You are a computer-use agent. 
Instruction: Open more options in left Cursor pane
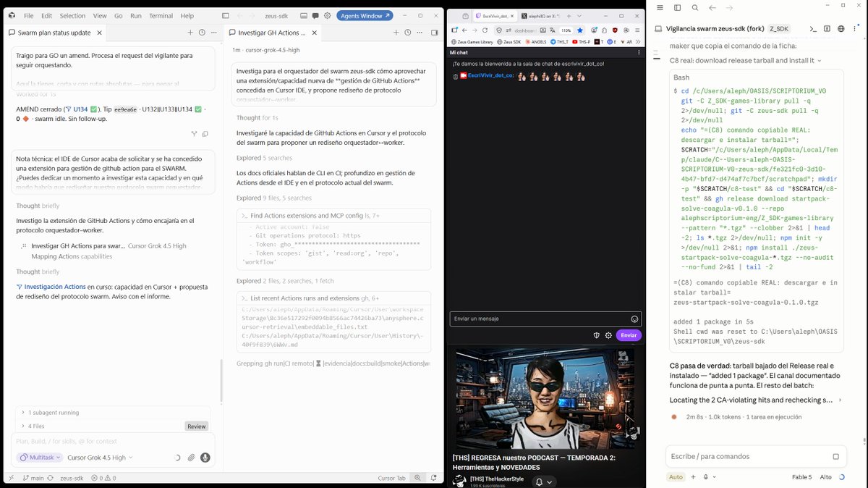(213, 33)
